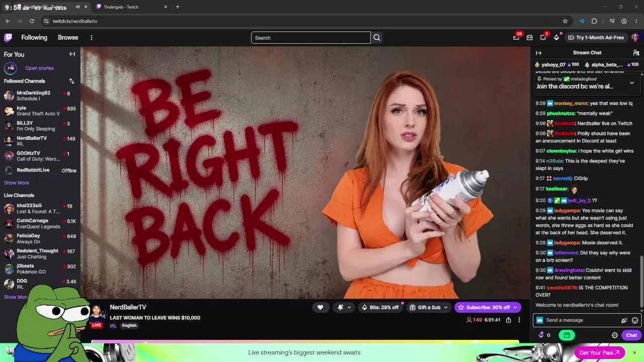Open the Chrome three-dot menu

coord(636,21)
